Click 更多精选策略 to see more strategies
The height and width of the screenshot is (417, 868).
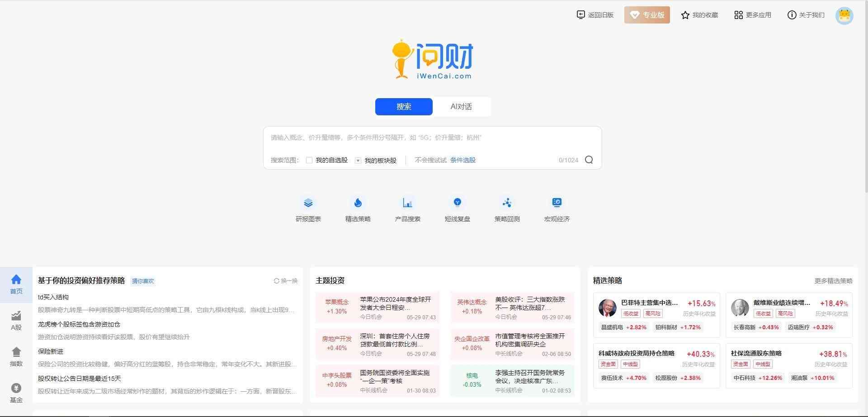tap(833, 280)
